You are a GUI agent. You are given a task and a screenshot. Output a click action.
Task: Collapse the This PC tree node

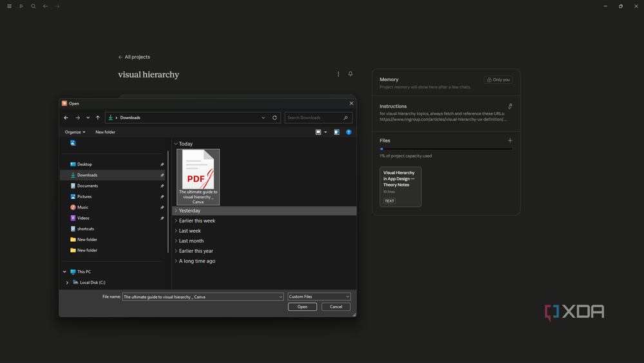[64, 271]
